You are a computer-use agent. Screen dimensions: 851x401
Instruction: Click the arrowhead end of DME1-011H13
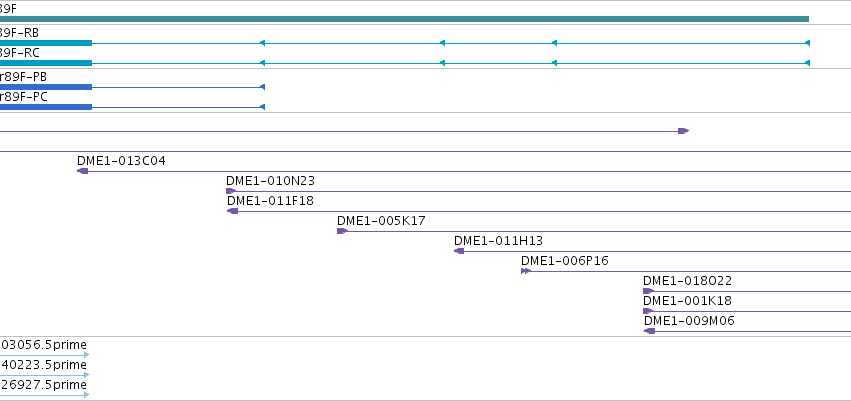tap(459, 251)
